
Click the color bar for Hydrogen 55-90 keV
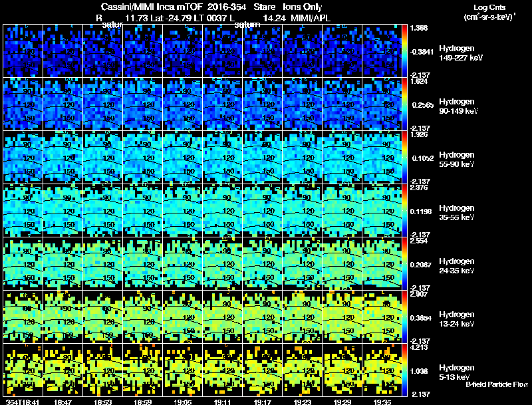pyautogui.click(x=404, y=158)
